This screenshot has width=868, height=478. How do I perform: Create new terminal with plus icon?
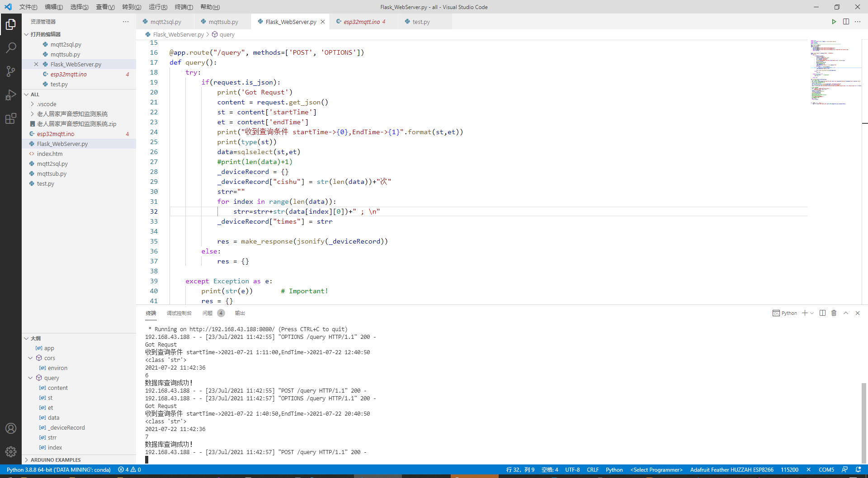tap(805, 313)
